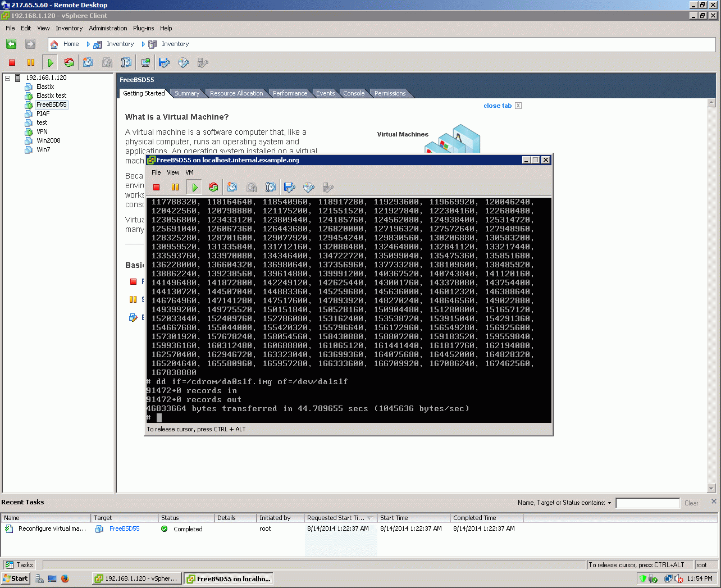
Task: Open the Edit menu in vSphere Client
Action: (26, 28)
